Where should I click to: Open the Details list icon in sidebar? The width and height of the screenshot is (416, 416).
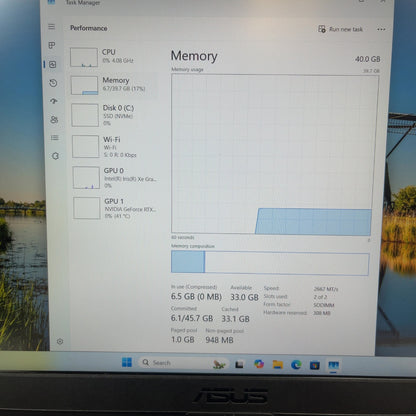coord(55,137)
